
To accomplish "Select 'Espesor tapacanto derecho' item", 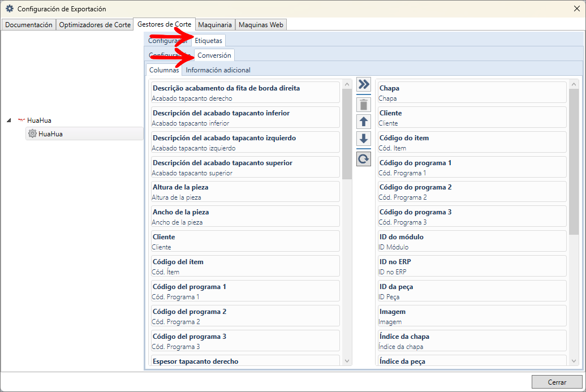I will tap(245, 361).
